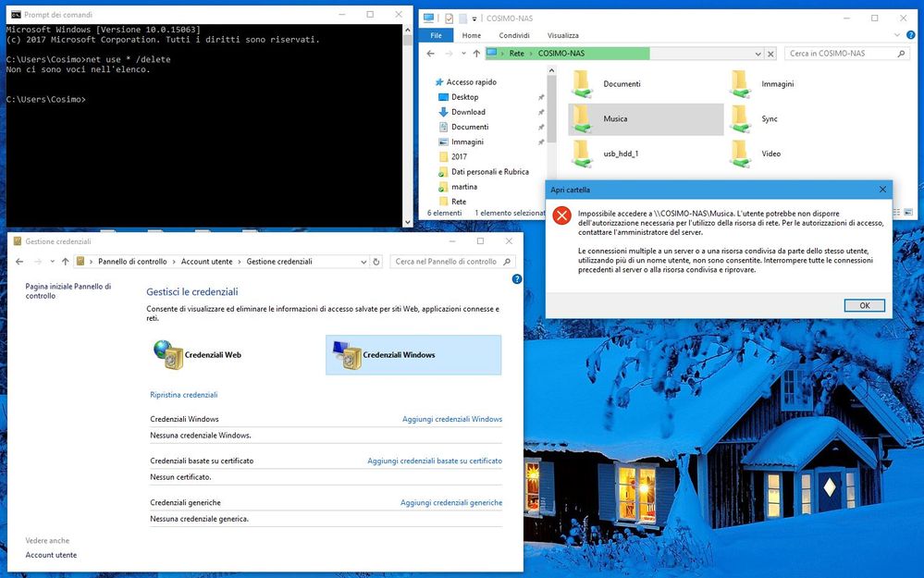
Task: Select the usb_hdd_1 network share
Action: click(581, 154)
